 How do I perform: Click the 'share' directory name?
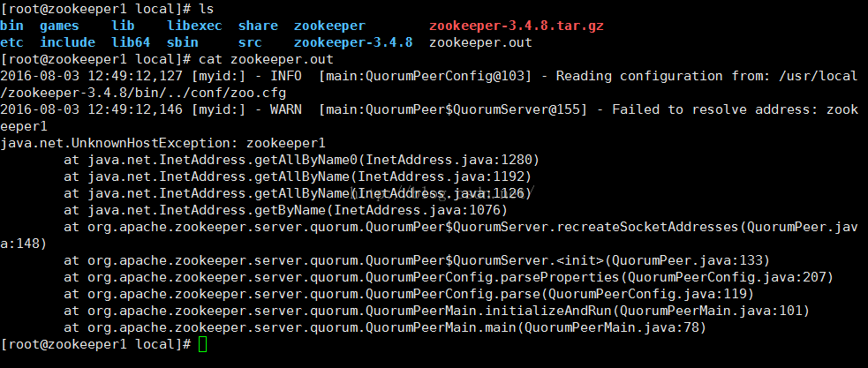pyautogui.click(x=258, y=26)
